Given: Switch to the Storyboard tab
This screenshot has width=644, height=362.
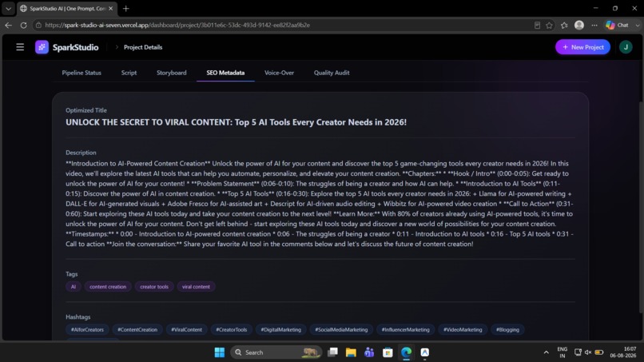Looking at the screenshot, I should pos(171,73).
